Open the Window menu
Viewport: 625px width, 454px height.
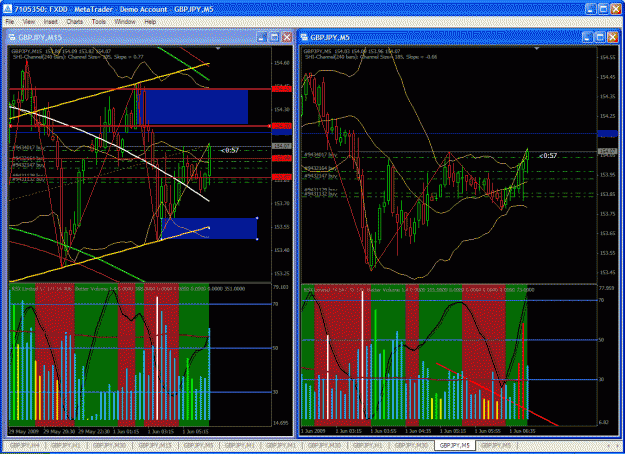(x=125, y=22)
